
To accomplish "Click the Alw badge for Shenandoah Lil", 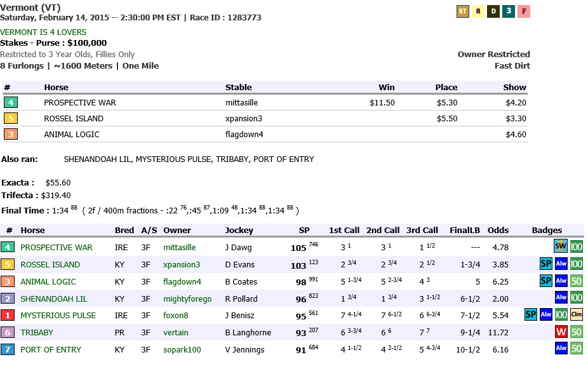I will (x=561, y=298).
